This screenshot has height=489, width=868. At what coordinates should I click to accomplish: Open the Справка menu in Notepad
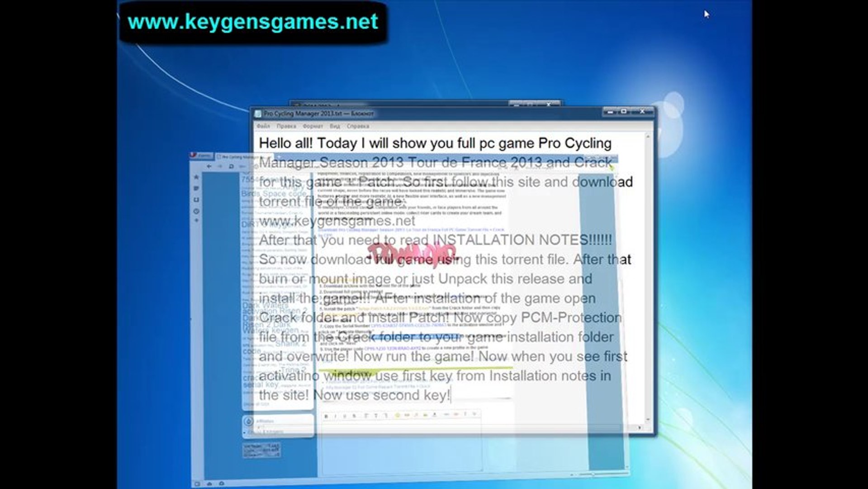point(358,126)
